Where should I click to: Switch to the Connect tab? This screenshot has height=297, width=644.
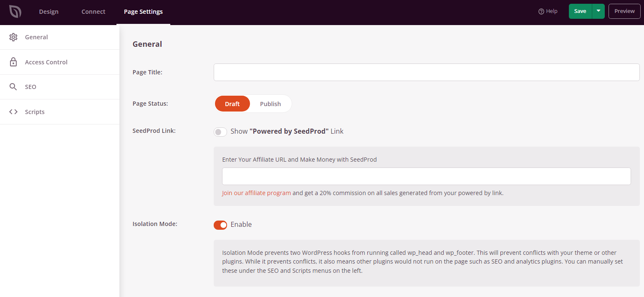[x=93, y=12]
